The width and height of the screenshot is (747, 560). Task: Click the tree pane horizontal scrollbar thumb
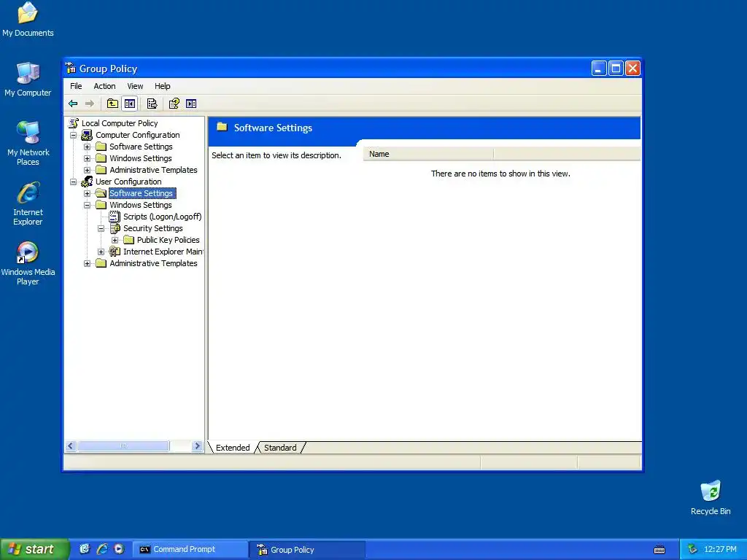[123, 446]
